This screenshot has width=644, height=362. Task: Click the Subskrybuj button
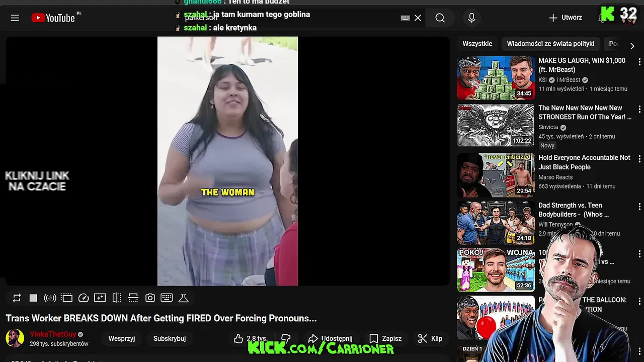170,338
